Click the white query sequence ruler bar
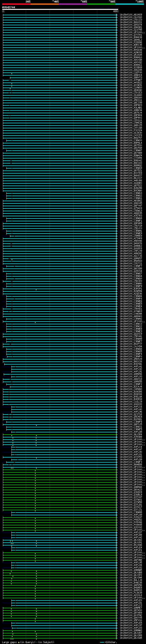This screenshot has width=146, height=644. [60, 9]
